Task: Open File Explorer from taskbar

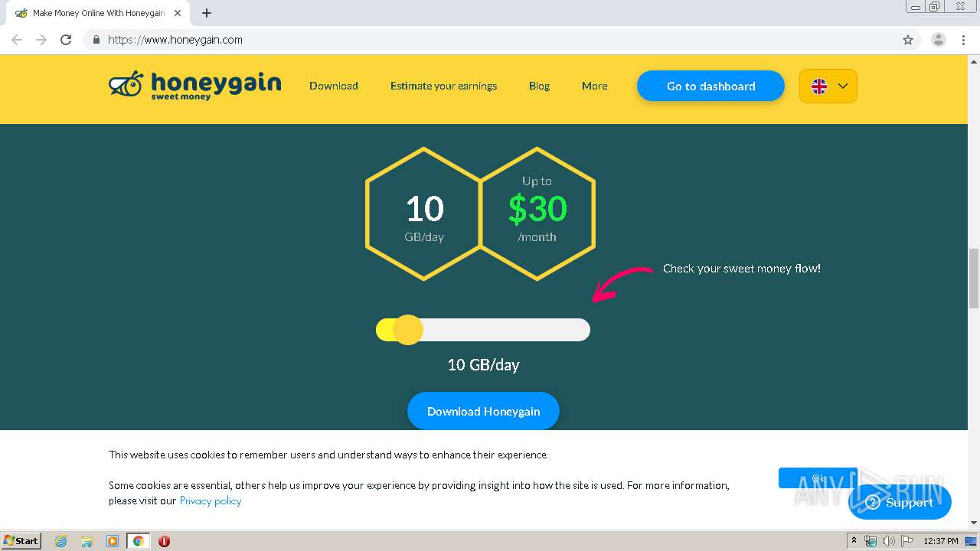Action: click(x=87, y=541)
